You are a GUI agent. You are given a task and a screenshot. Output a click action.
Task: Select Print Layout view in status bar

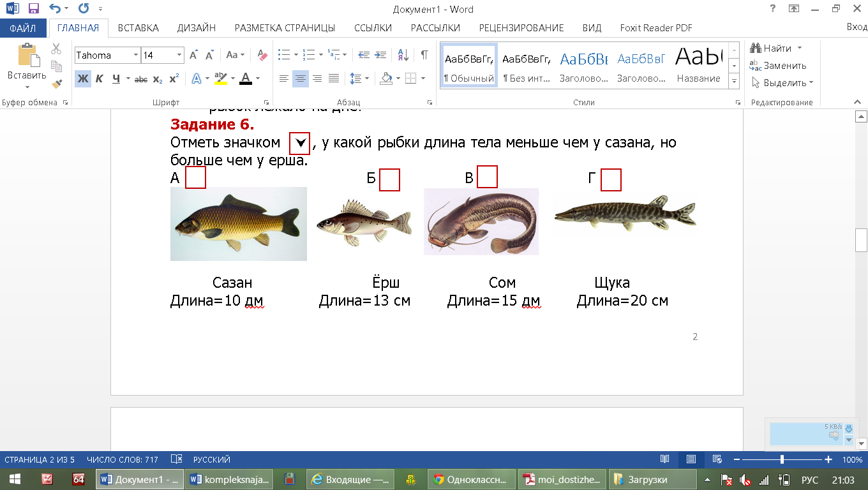(691, 459)
